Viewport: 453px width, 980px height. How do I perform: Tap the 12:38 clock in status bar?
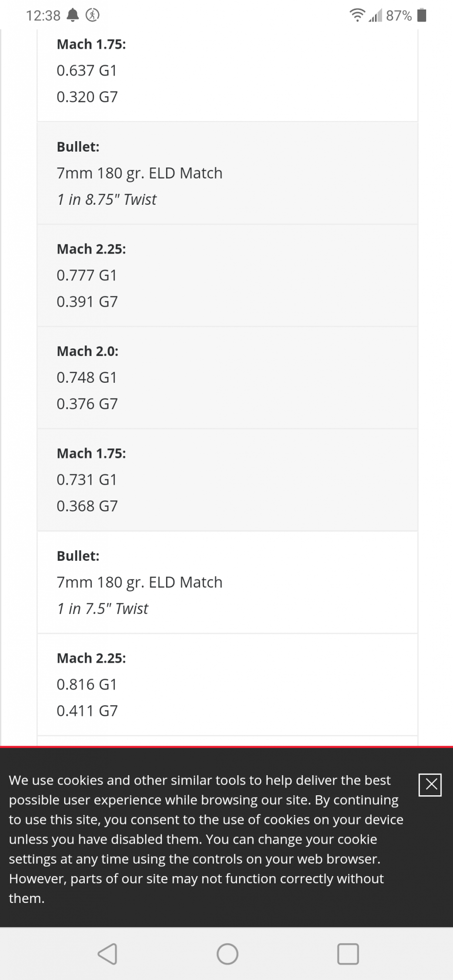point(43,16)
